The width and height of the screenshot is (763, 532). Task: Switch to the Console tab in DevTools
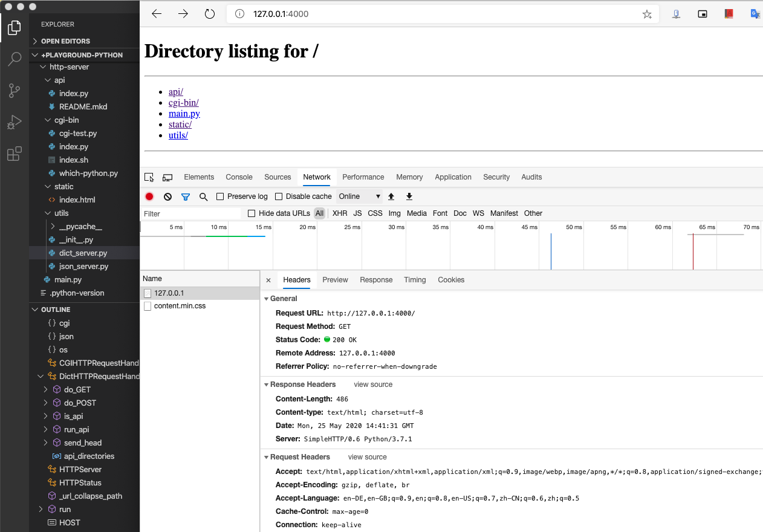(239, 177)
